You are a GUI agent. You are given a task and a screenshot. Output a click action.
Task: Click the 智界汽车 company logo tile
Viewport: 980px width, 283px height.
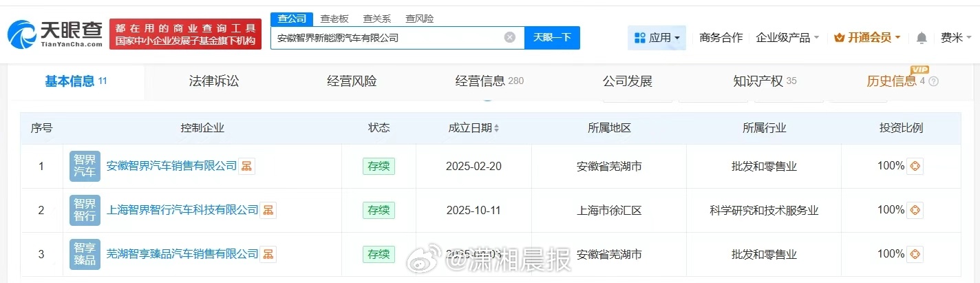[x=85, y=166]
